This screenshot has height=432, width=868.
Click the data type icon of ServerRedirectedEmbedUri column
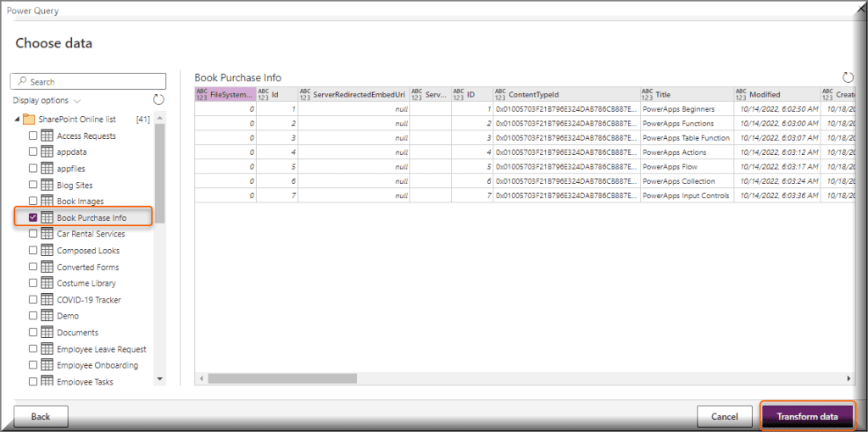(304, 94)
